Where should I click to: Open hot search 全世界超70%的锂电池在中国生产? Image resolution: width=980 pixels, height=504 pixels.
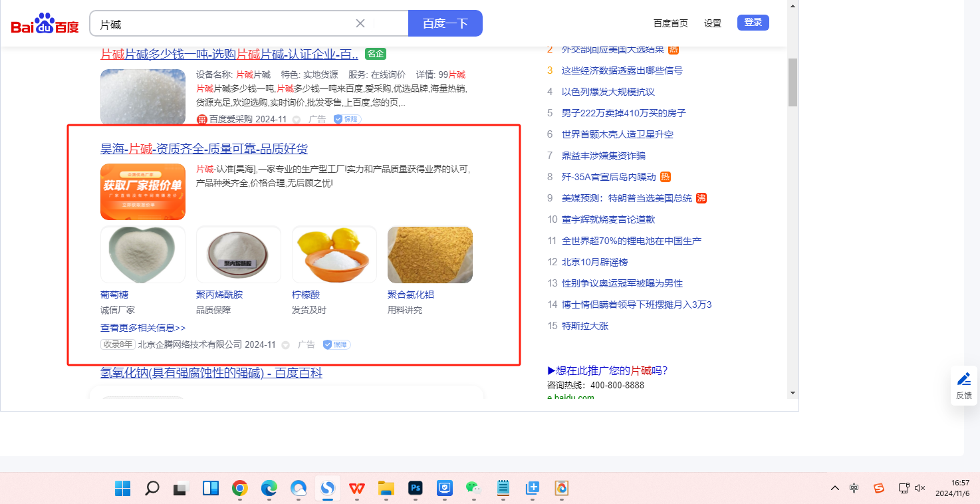632,241
